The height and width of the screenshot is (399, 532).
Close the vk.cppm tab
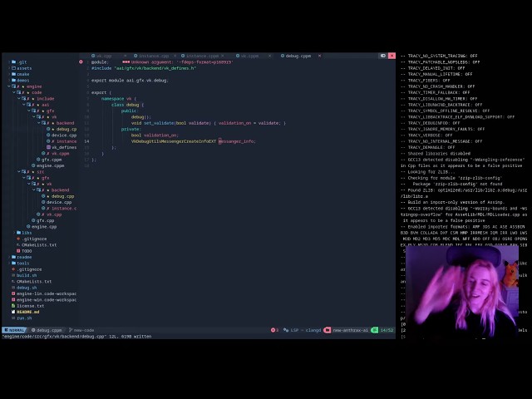click(269, 56)
